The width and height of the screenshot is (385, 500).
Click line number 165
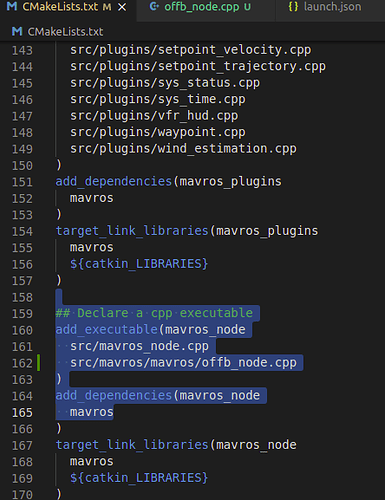click(22, 413)
